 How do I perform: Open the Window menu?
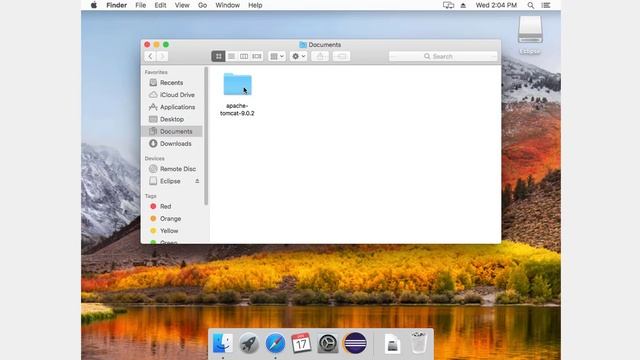[x=227, y=5]
